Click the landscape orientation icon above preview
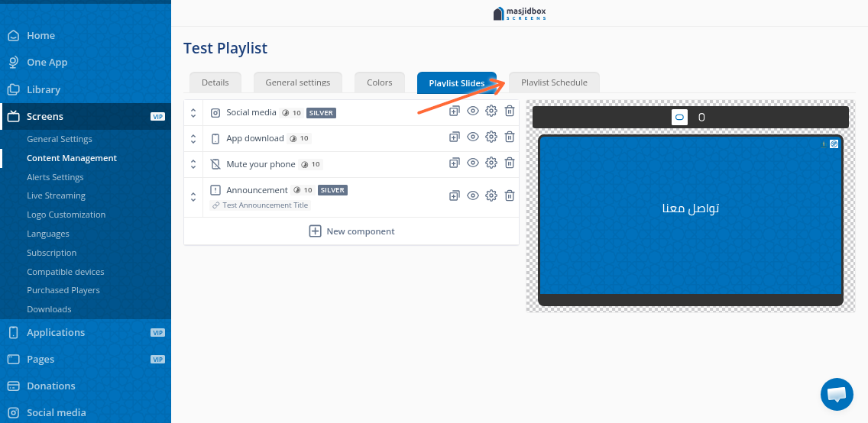This screenshot has width=868, height=423. [x=680, y=118]
